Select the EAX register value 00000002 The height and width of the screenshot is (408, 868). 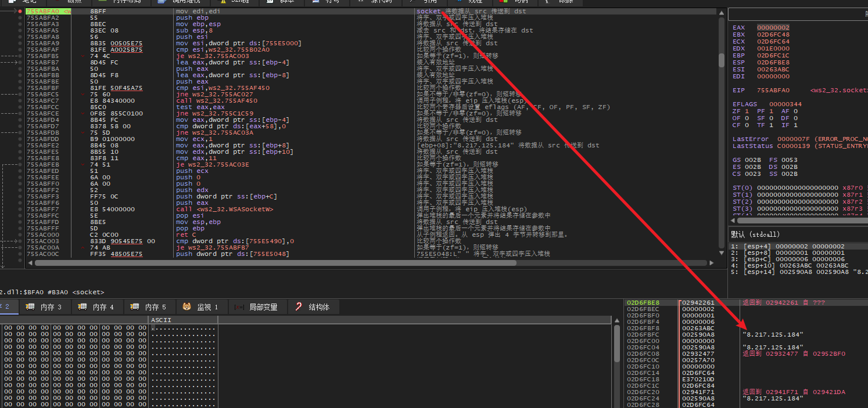coord(773,28)
